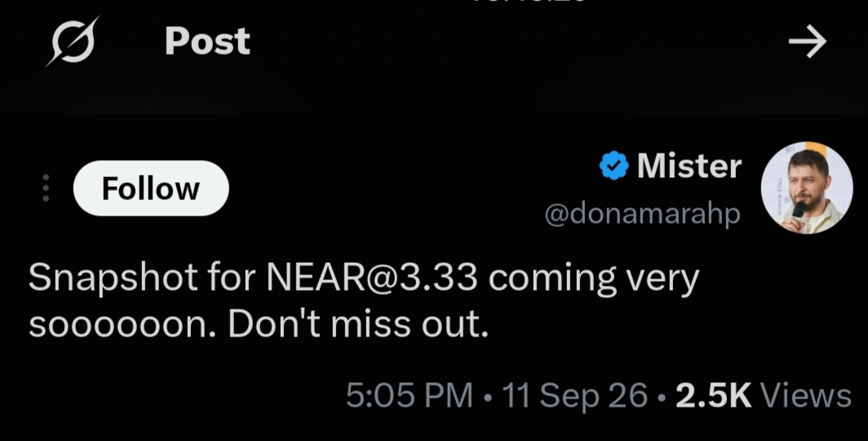The height and width of the screenshot is (441, 868).
Task: Select the Post header title
Action: [x=207, y=41]
